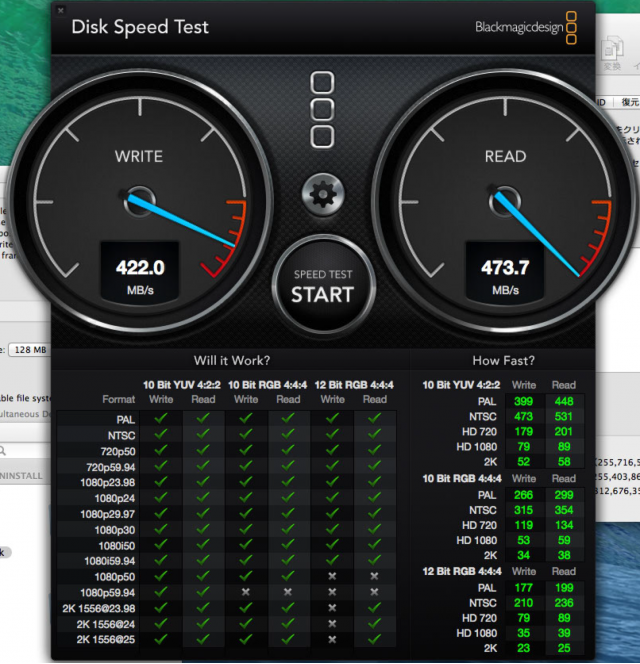640x664 pixels.
Task: Click the 1080p59.94 12 Bit RGB Read cross mark
Action: click(374, 592)
